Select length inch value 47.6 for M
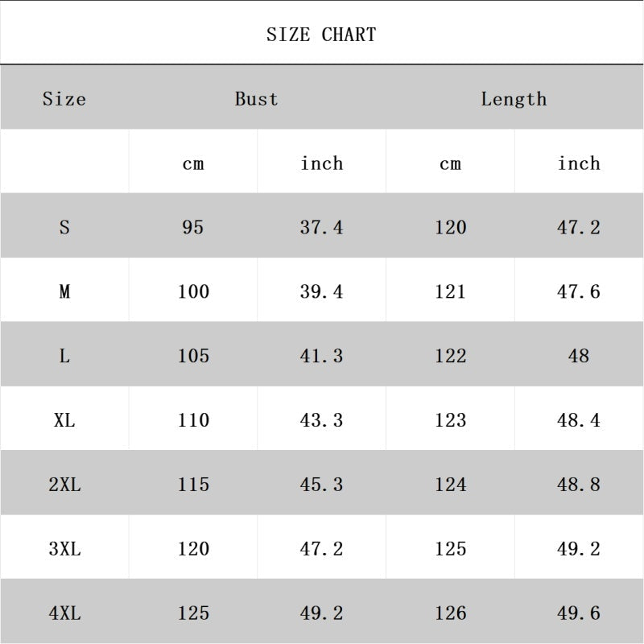Screen dimensions: 644x644 pyautogui.click(x=579, y=291)
